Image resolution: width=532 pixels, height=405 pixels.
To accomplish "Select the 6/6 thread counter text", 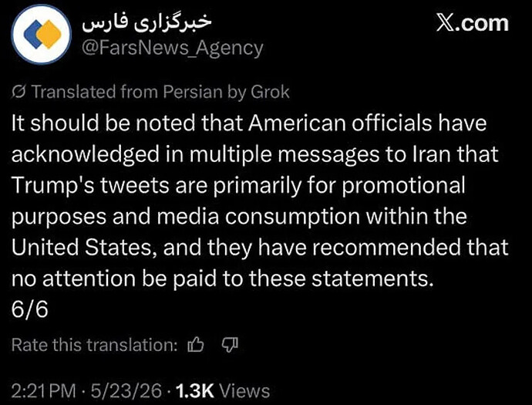I will point(29,309).
